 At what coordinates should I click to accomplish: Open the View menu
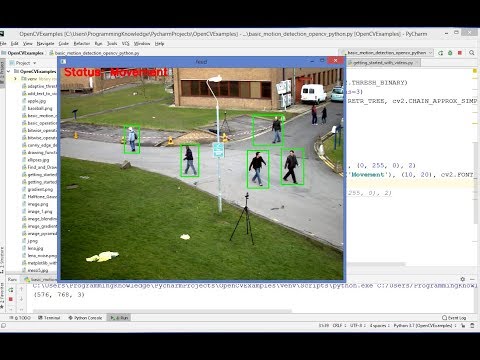coord(28,44)
